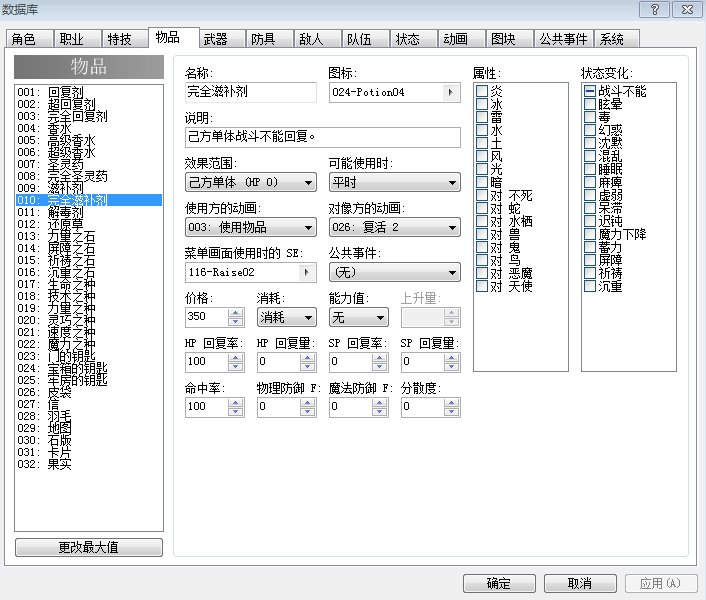Screen dimensions: 706x600
Task: Close the 数据库 dialog window
Action: pos(687,9)
